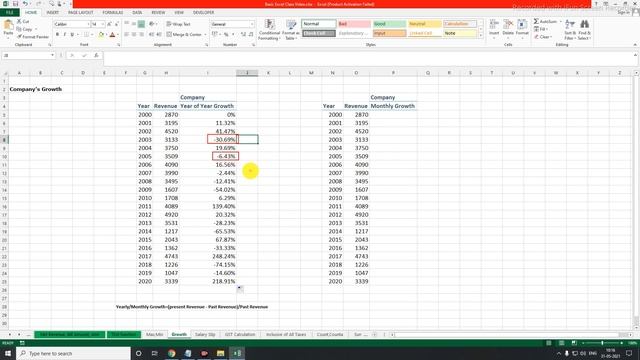Open the FILE backstage menu
This screenshot has width=640, height=360.
tap(10, 13)
